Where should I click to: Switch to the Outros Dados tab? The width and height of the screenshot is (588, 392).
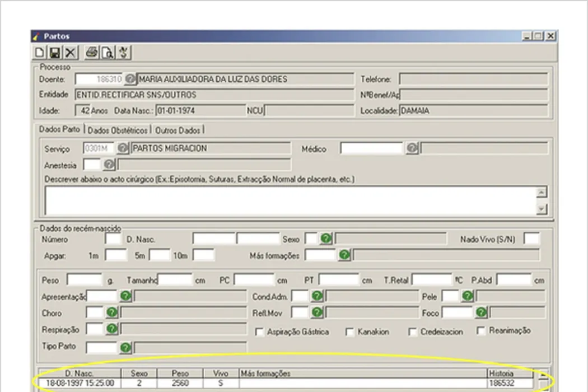pyautogui.click(x=178, y=130)
